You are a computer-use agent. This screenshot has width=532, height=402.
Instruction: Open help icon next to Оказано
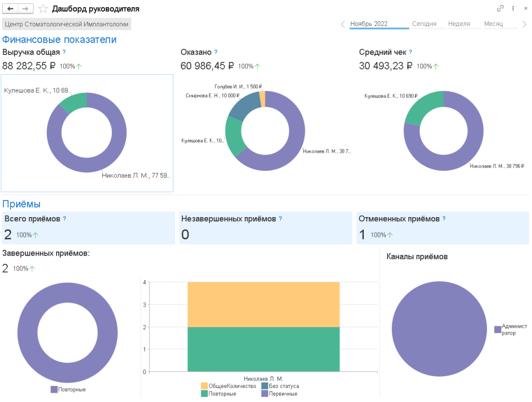(x=216, y=52)
